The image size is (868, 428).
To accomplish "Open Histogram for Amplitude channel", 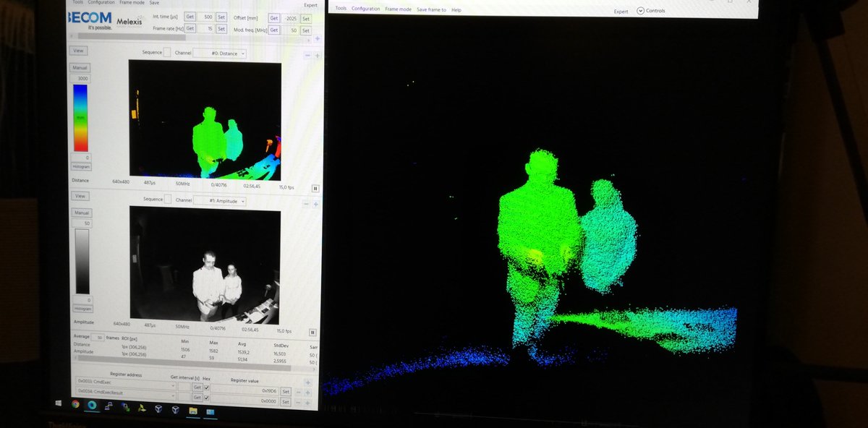I will [x=82, y=309].
